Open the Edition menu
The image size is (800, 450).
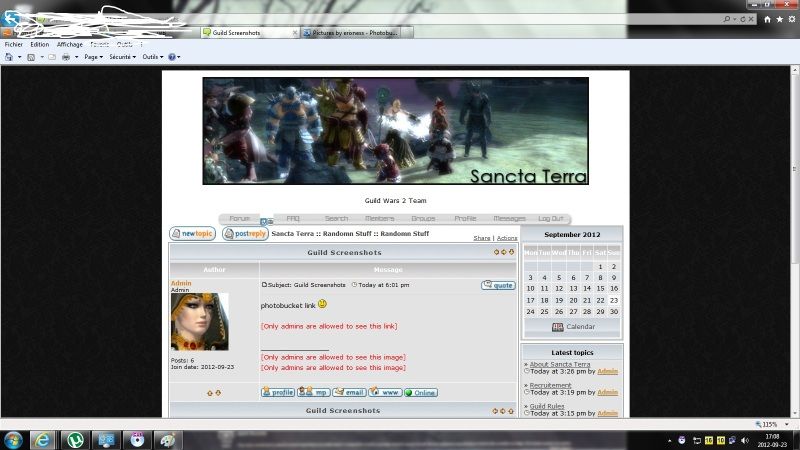(x=40, y=44)
